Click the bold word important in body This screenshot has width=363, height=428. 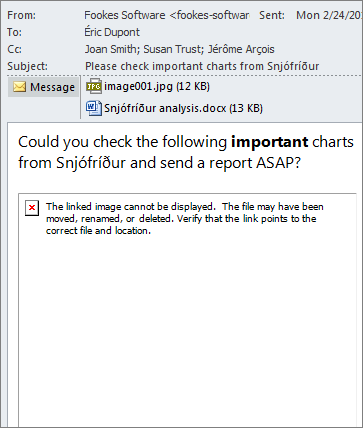(x=270, y=142)
